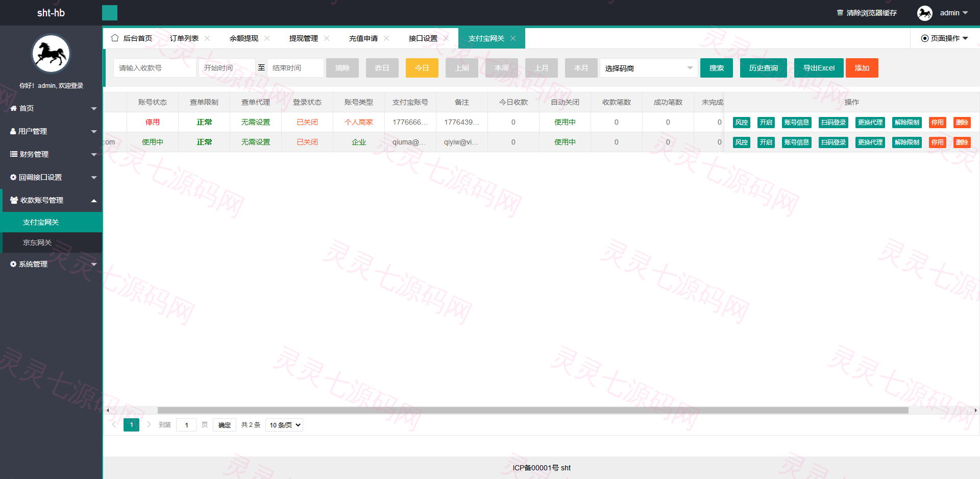Image resolution: width=980 pixels, height=479 pixels.
Task: Collapse the 收款账号管理 sidebar menu
Action: (x=51, y=200)
